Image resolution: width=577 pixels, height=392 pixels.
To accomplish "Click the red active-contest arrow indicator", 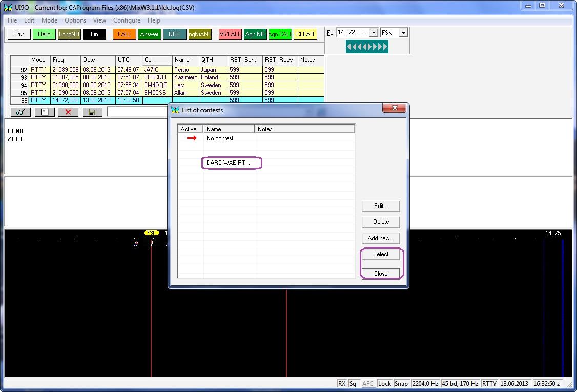I will click(191, 138).
